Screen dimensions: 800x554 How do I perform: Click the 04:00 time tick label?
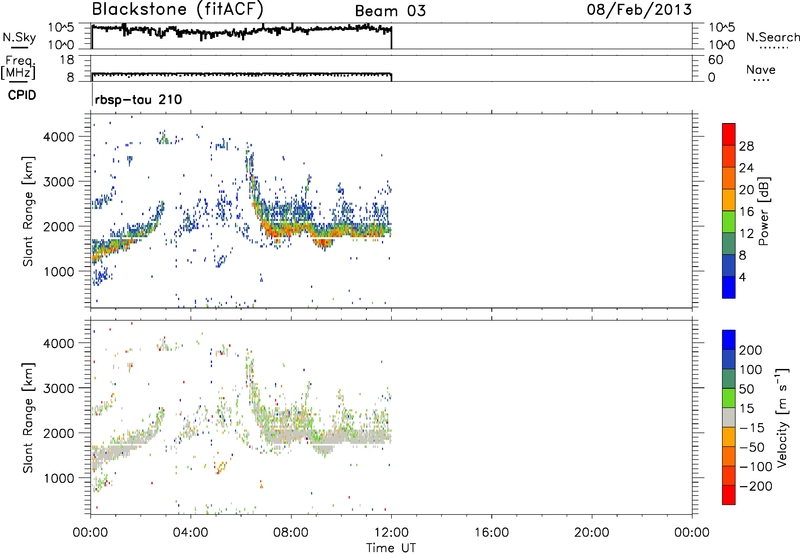click(190, 533)
